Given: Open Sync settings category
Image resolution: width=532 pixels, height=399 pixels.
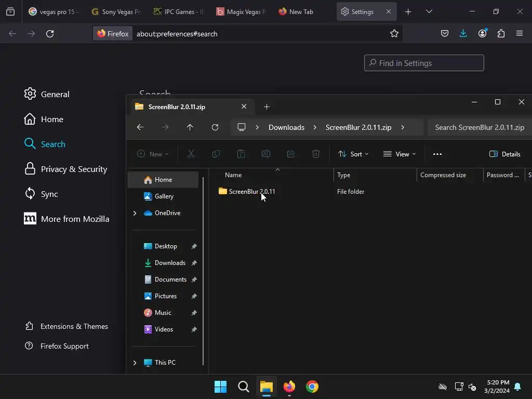Looking at the screenshot, I should (x=41, y=194).
